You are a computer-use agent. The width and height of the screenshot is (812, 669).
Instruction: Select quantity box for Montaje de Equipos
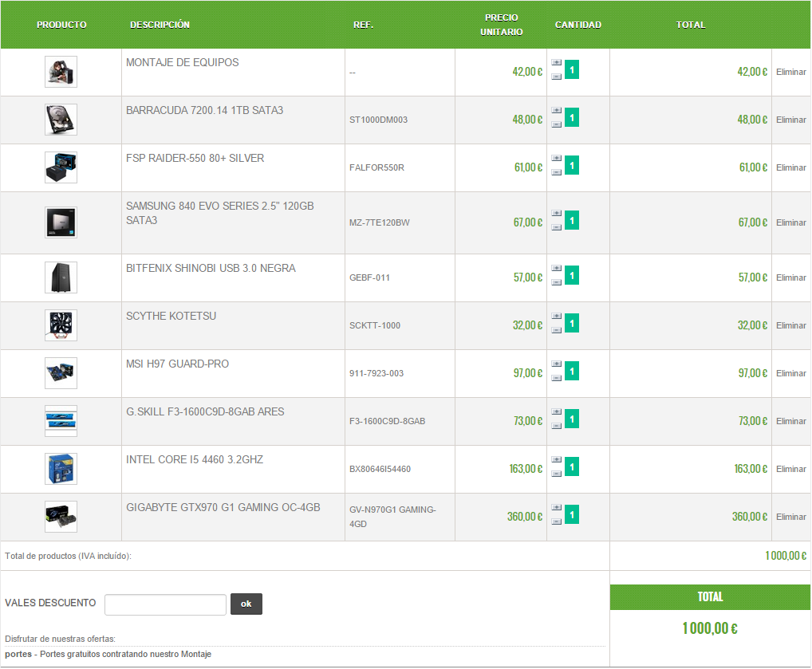pyautogui.click(x=572, y=69)
